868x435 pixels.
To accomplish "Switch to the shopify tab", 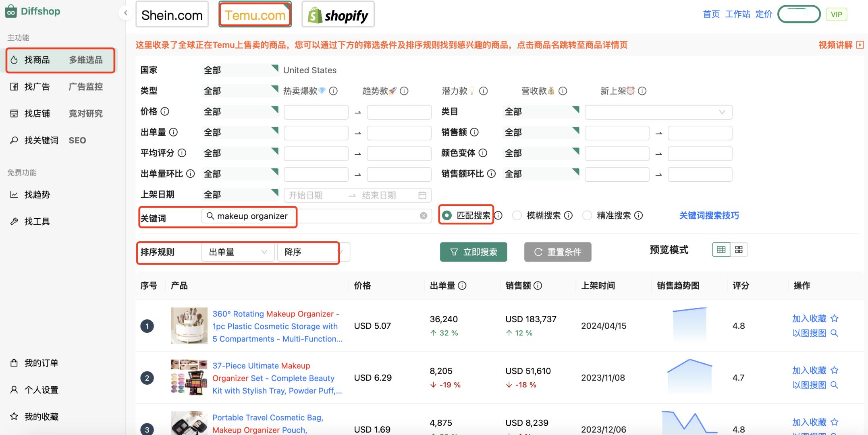I will coord(338,14).
